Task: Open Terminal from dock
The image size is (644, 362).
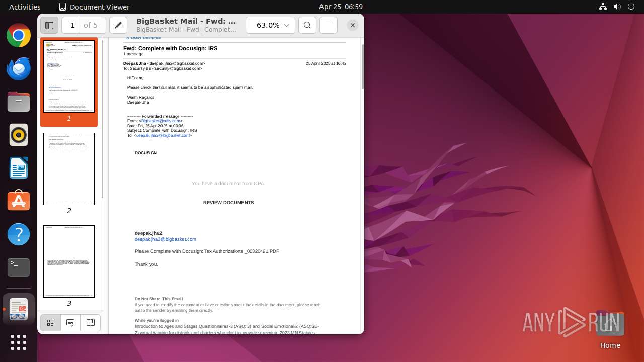Action: (19, 267)
